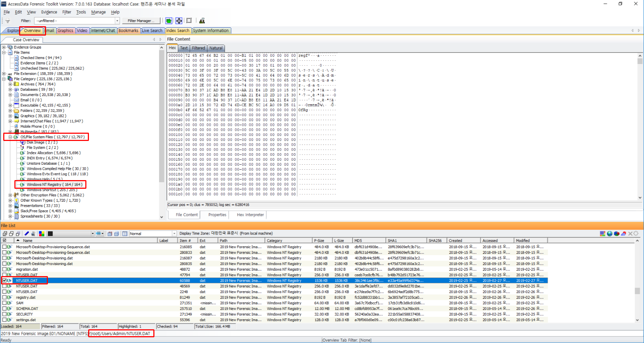
Task: Open the Hex Interpreter pane tab
Action: 250,215
